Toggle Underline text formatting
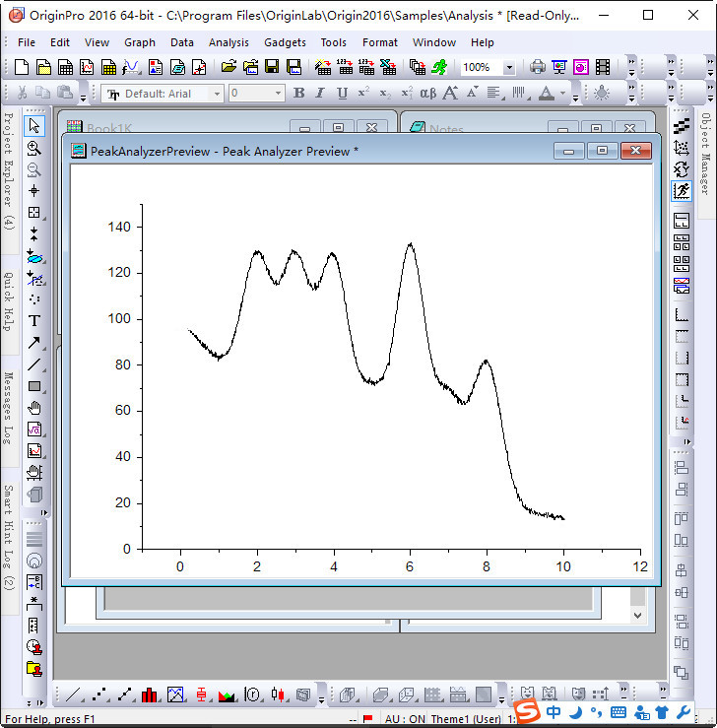 click(342, 94)
